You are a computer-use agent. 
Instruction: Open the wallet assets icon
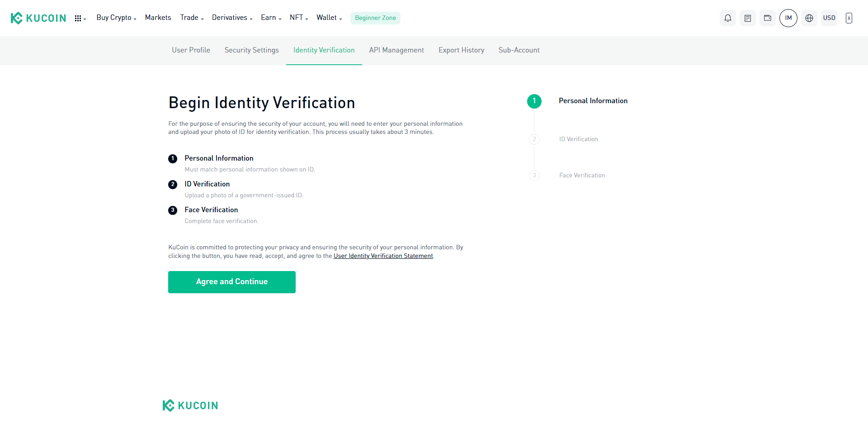pyautogui.click(x=768, y=18)
